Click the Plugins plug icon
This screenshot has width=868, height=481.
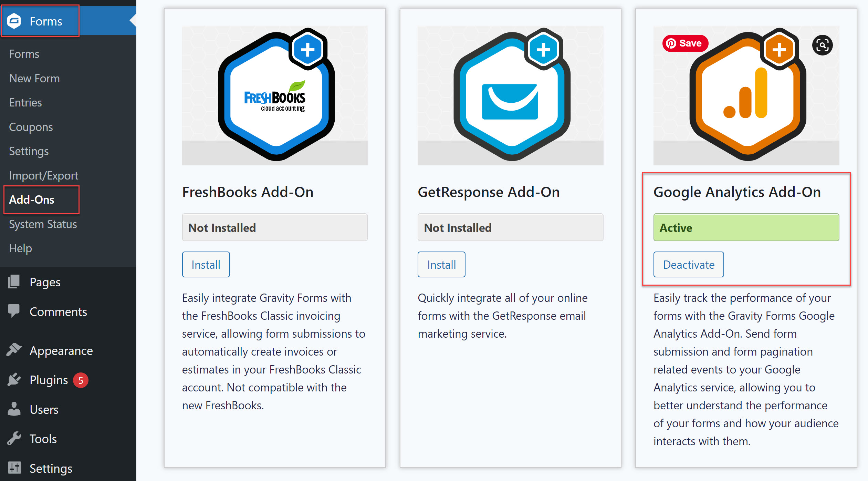[14, 380]
